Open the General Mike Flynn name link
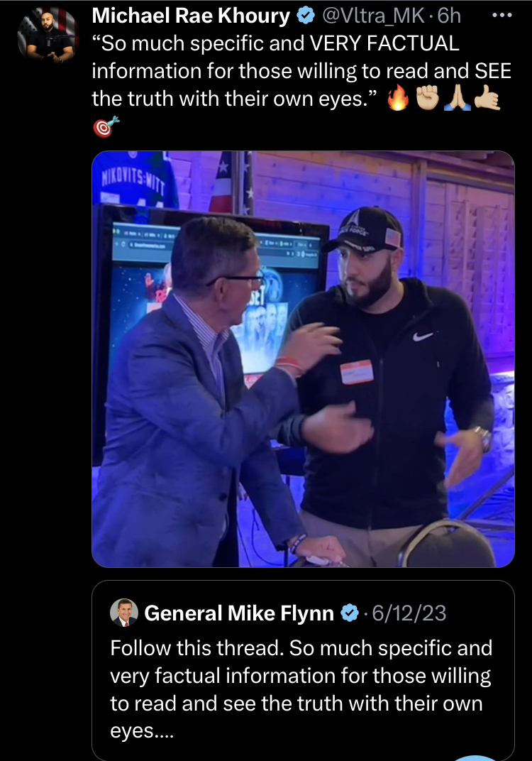Viewport: 532px width, 761px height. [x=239, y=613]
